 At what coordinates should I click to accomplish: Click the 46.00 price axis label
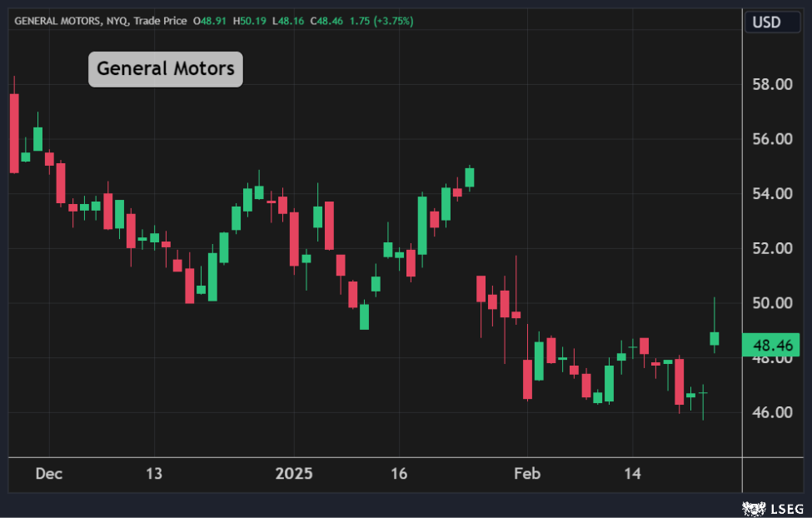(x=772, y=412)
